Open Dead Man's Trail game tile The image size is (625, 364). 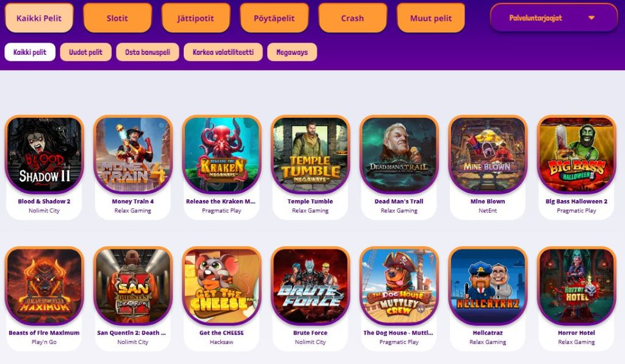point(399,154)
